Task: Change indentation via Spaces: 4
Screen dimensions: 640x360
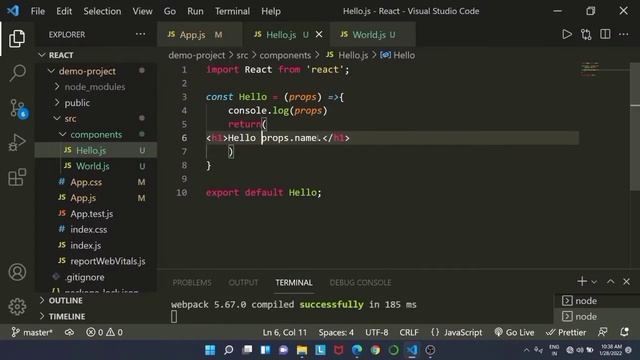Action: [x=336, y=332]
